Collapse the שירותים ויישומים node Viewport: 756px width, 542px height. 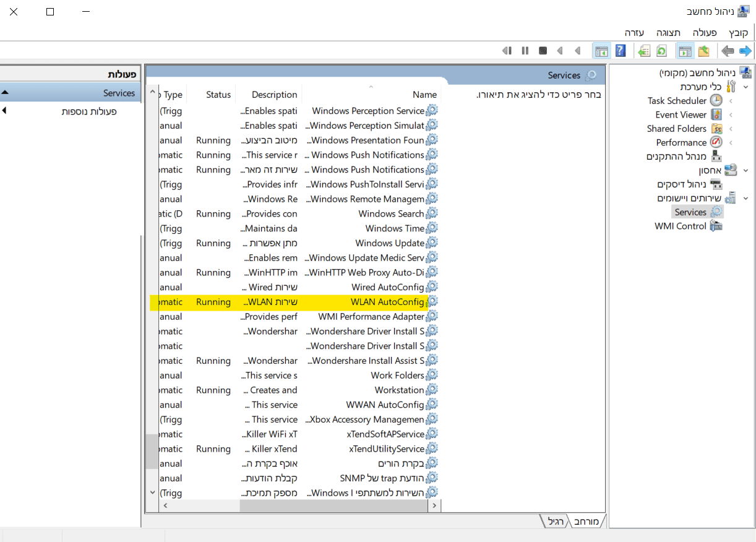tap(745, 199)
